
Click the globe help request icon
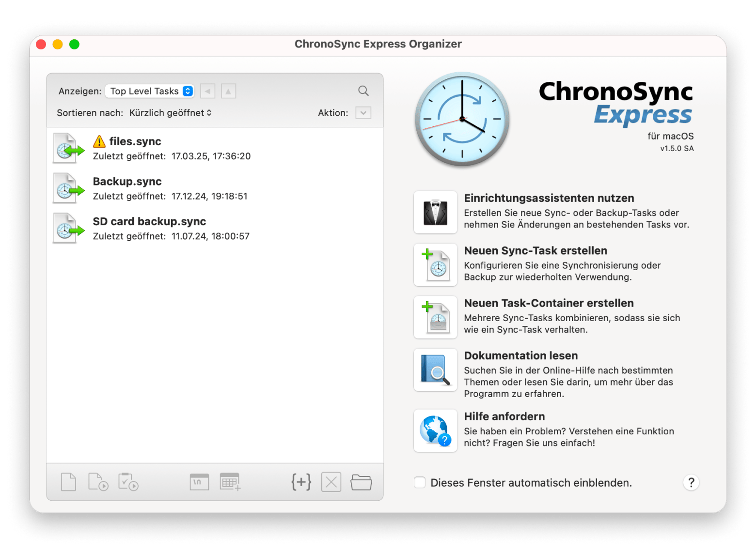click(x=435, y=431)
